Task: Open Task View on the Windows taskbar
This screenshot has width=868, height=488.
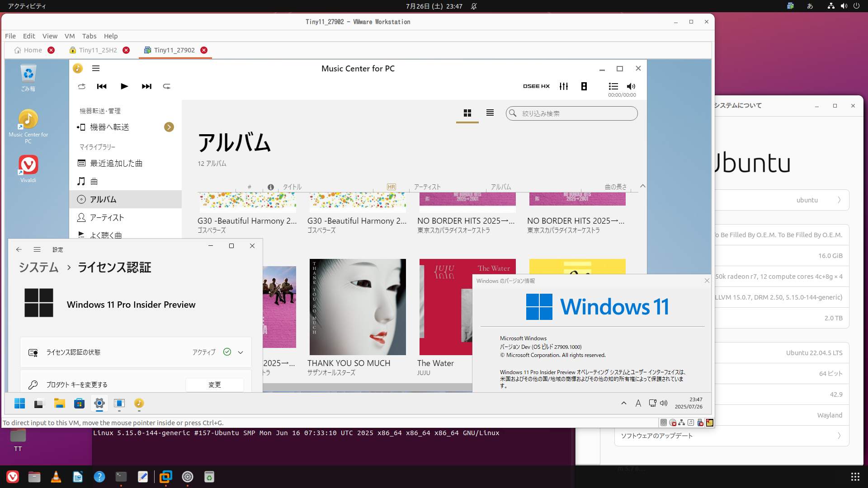Action: (39, 403)
